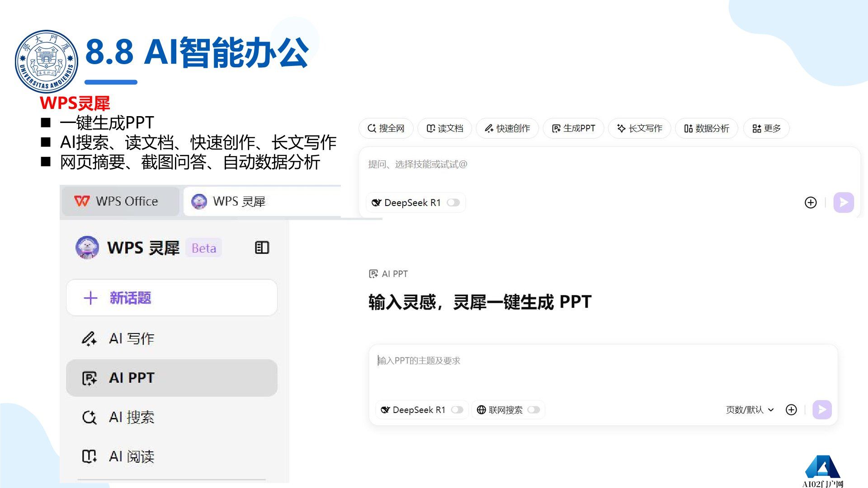
Task: Click the AI PPT sidebar icon
Action: coord(89,378)
